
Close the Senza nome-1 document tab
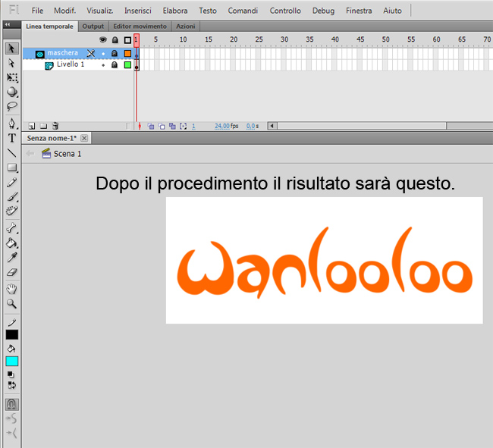(x=84, y=138)
